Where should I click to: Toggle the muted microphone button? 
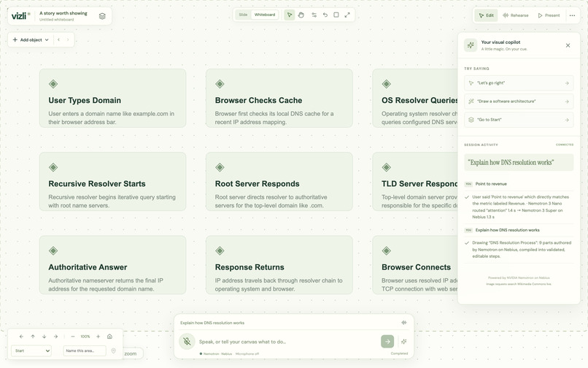pyautogui.click(x=187, y=341)
